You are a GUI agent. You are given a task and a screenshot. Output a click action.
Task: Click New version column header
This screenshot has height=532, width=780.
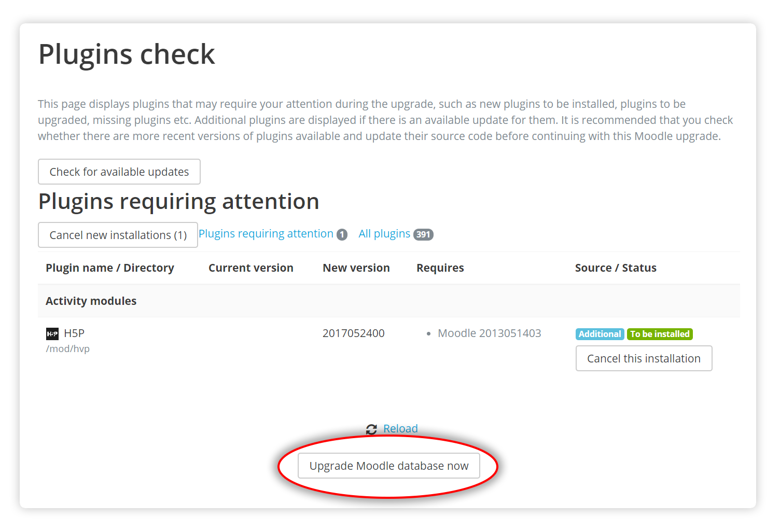356,268
